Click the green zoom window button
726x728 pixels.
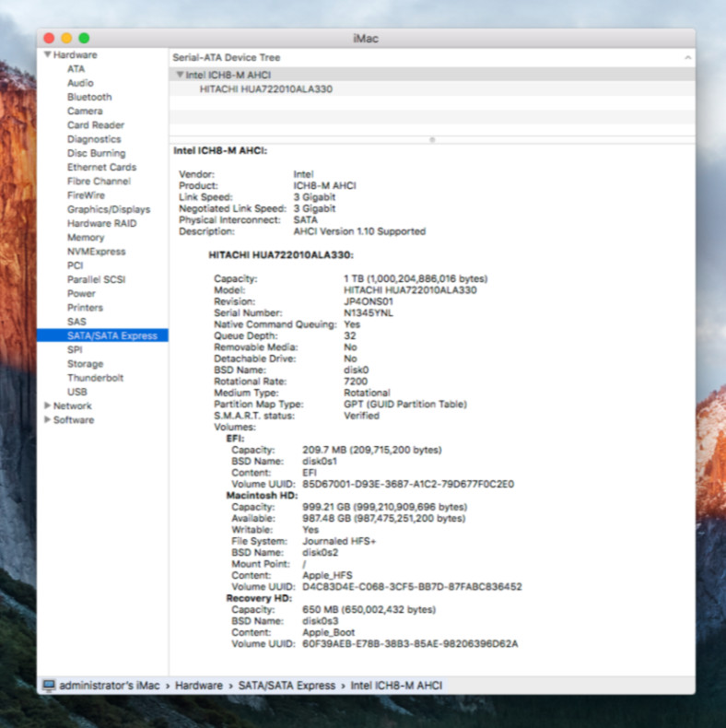(x=84, y=38)
